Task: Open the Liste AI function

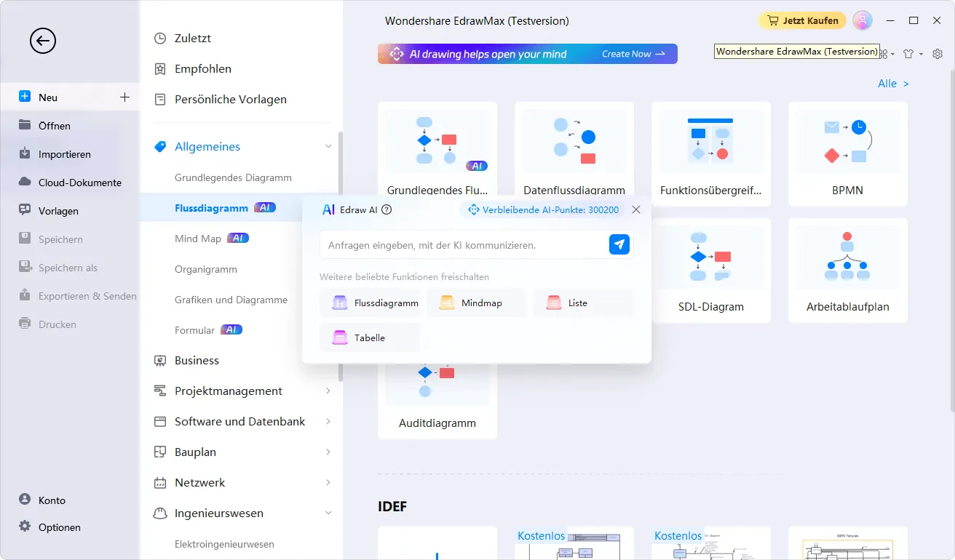Action: (x=582, y=303)
